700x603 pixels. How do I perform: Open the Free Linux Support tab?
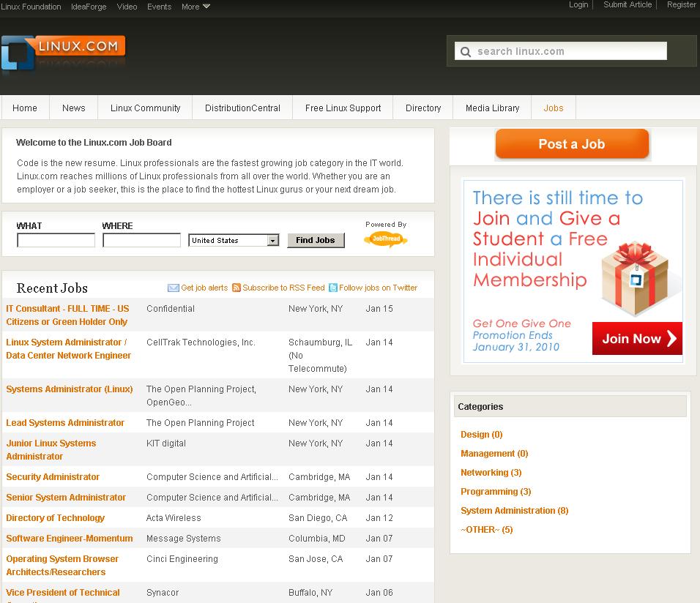(x=343, y=108)
